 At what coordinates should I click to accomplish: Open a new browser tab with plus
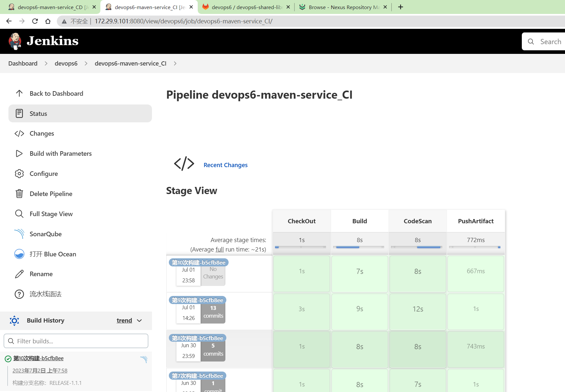pyautogui.click(x=401, y=7)
